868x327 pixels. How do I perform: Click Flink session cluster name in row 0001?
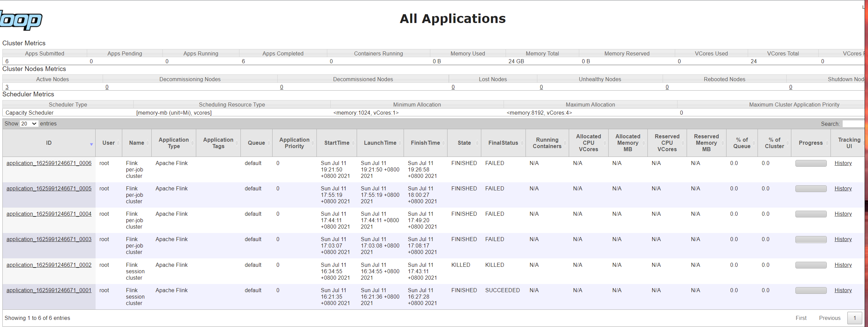click(135, 297)
